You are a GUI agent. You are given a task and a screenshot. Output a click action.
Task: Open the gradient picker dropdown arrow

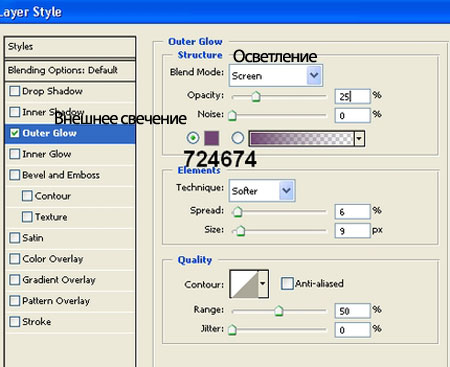click(x=359, y=139)
